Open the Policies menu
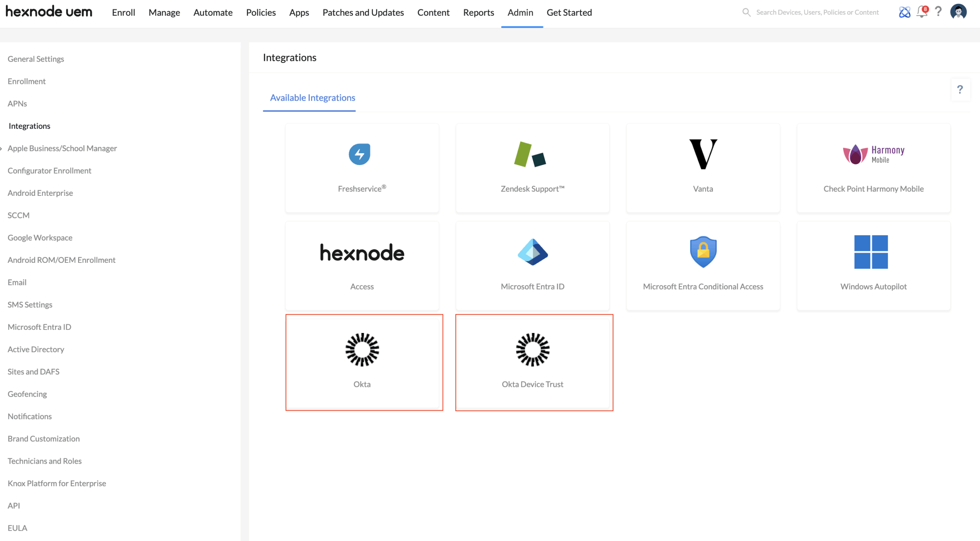The height and width of the screenshot is (541, 980). tap(261, 12)
